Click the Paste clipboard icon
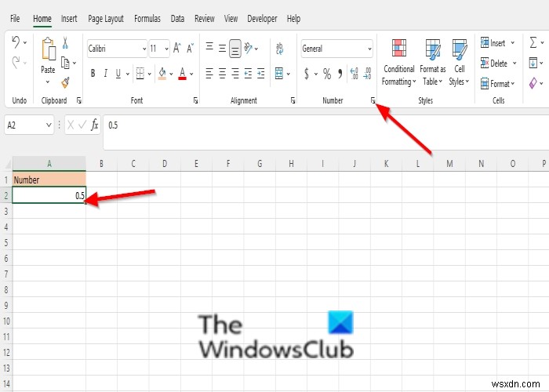The image size is (549, 392). click(x=49, y=49)
